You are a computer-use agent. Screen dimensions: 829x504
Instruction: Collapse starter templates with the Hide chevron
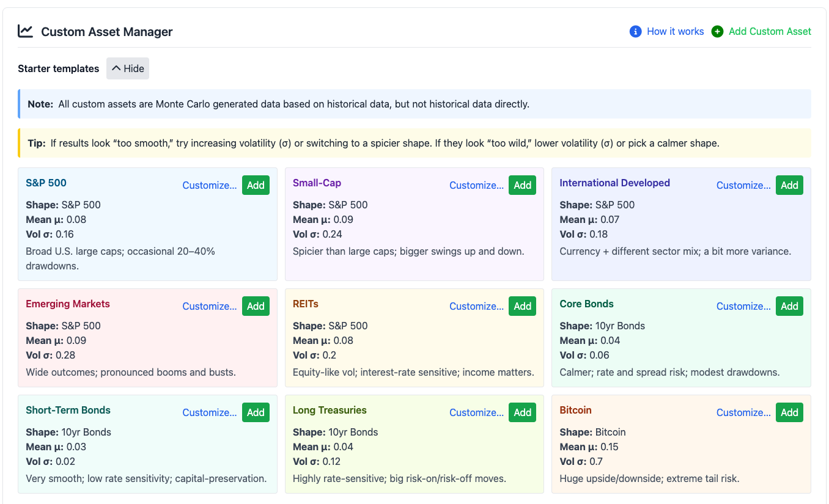pos(117,68)
